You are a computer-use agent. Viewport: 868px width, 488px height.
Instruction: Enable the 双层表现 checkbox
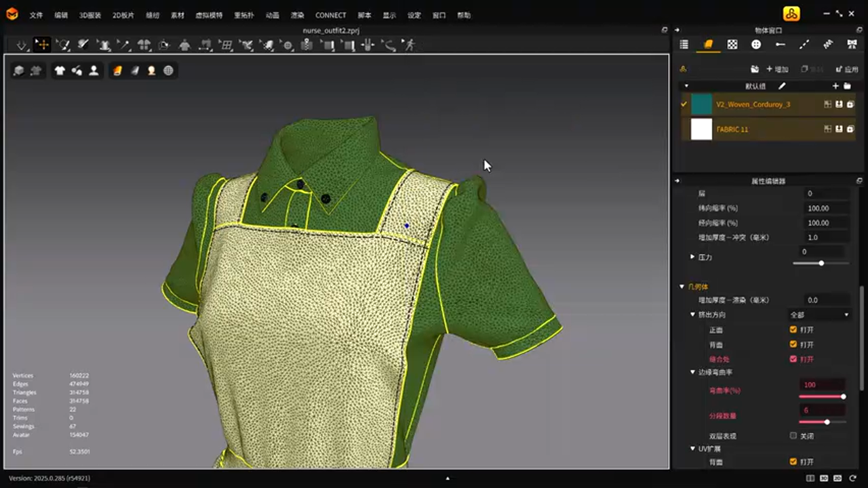click(x=793, y=436)
